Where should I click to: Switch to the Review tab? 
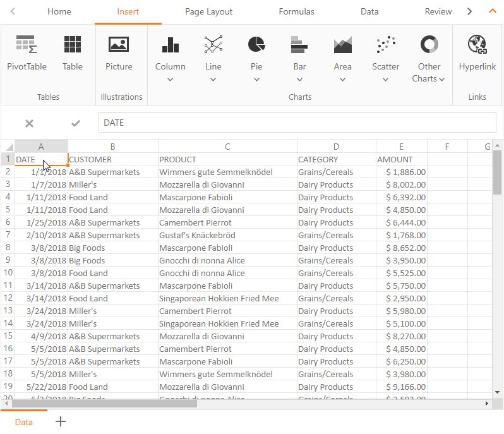pyautogui.click(x=438, y=11)
